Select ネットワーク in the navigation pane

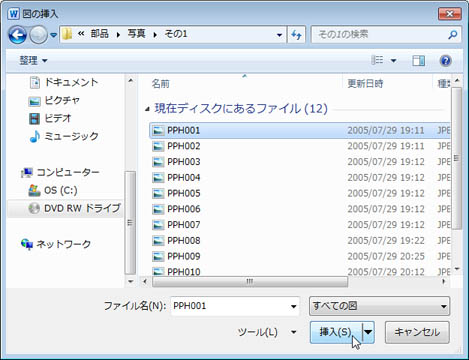pos(56,244)
